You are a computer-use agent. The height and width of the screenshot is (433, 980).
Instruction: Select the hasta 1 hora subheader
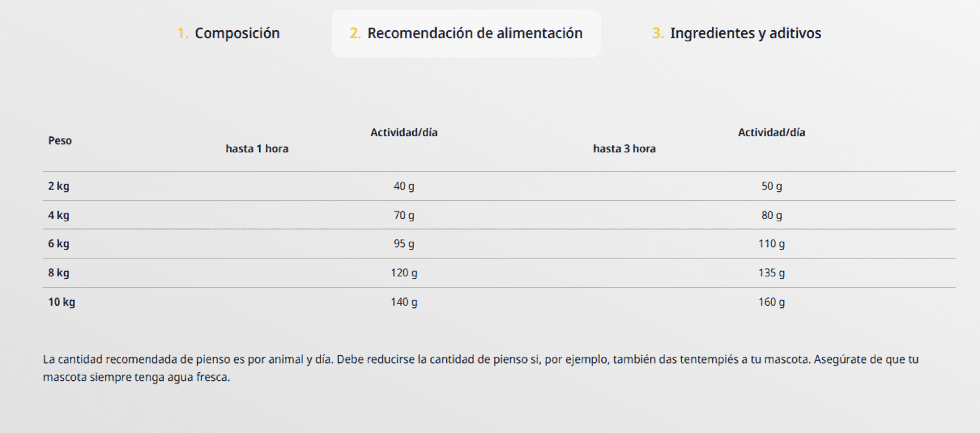[257, 149]
